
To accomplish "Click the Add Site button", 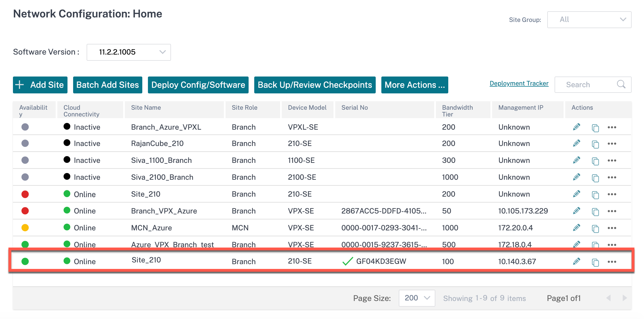I will click(x=40, y=85).
